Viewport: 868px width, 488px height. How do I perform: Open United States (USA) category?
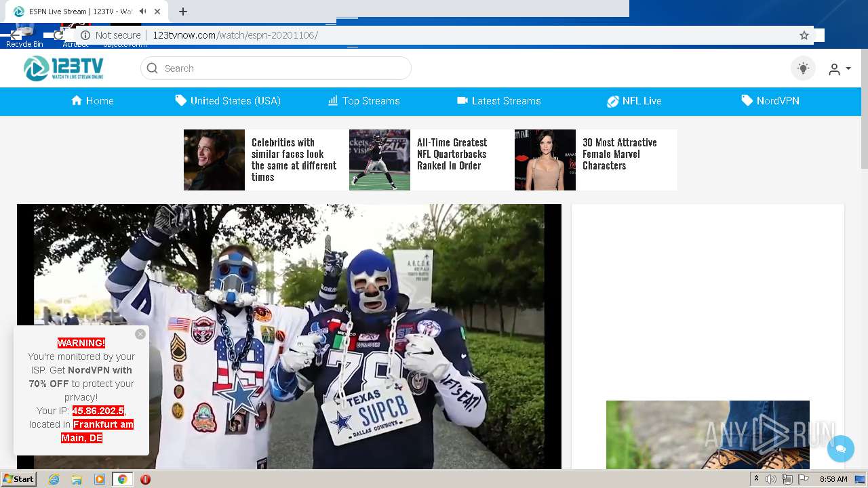pyautogui.click(x=228, y=101)
